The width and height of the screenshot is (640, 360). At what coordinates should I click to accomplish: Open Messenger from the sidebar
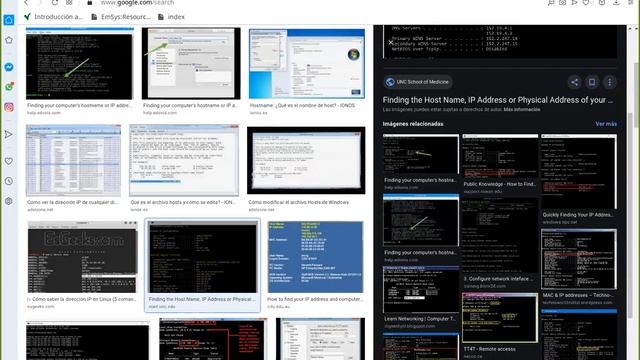pyautogui.click(x=9, y=67)
